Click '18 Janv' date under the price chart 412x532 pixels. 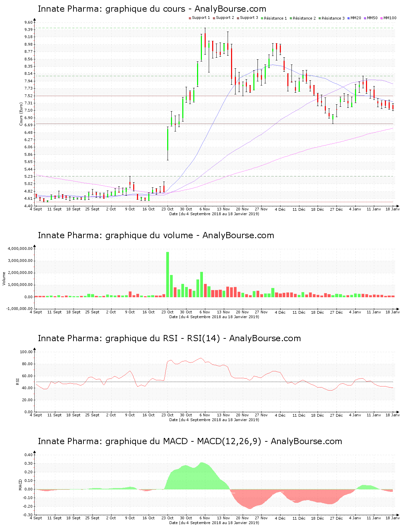point(393,209)
